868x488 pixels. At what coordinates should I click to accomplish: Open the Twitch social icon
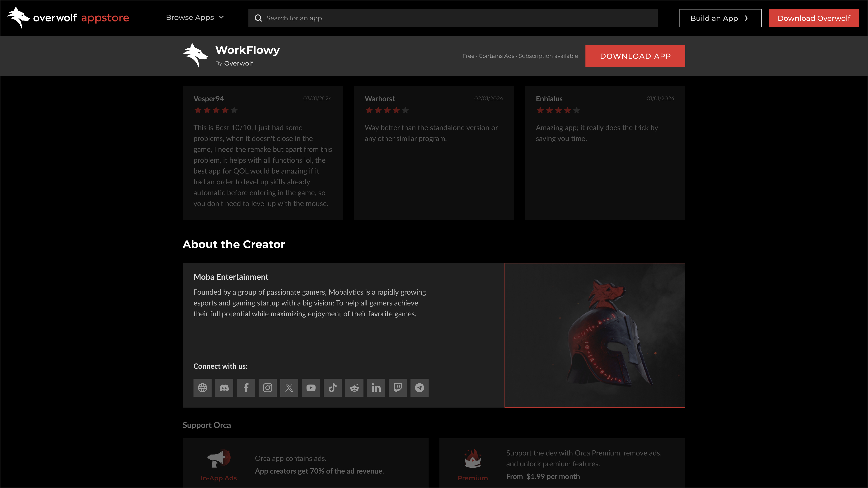[x=398, y=388]
